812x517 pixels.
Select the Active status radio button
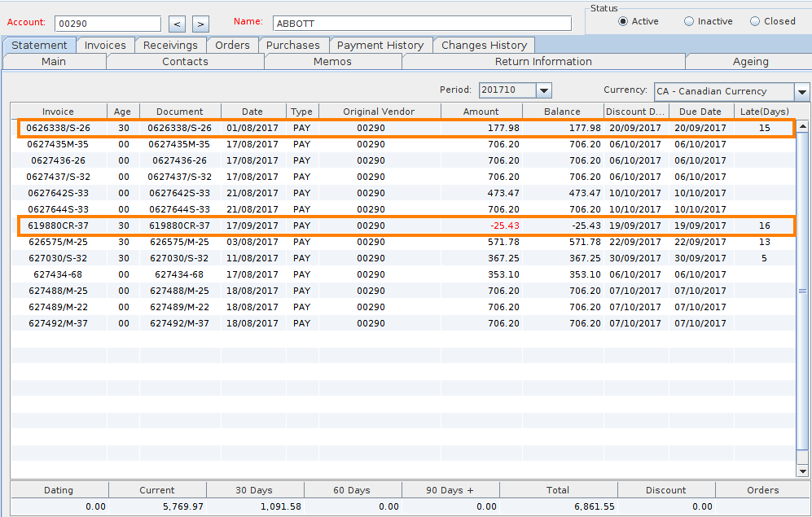[x=624, y=21]
